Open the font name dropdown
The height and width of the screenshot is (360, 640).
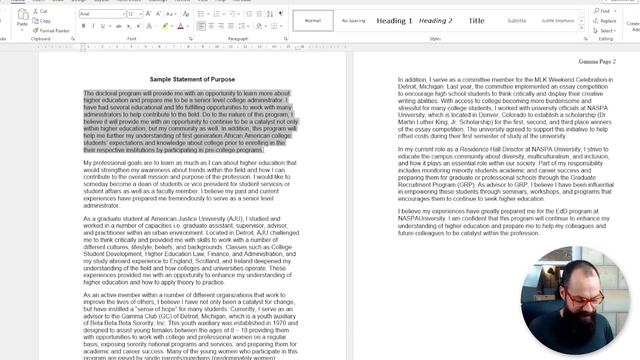click(123, 14)
